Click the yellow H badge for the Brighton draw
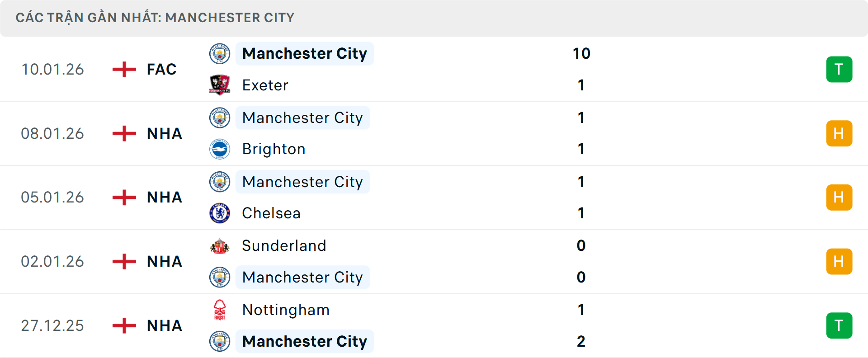The width and height of the screenshot is (868, 358). tap(839, 133)
